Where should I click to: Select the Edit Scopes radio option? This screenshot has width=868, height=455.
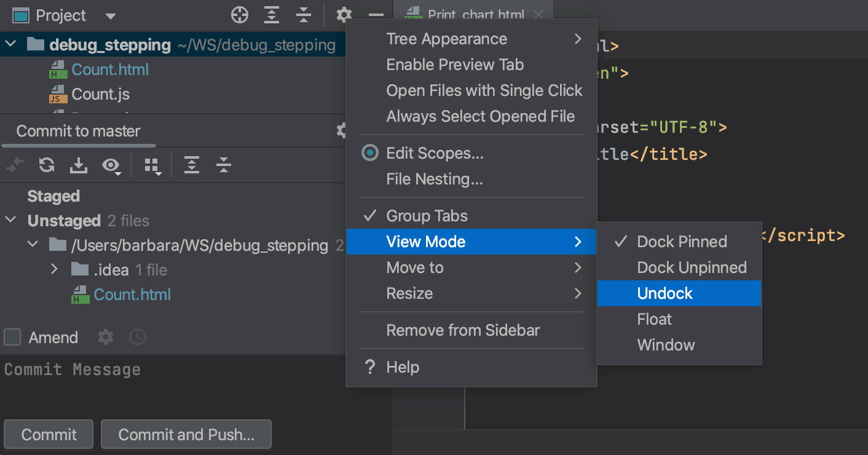pyautogui.click(x=370, y=153)
